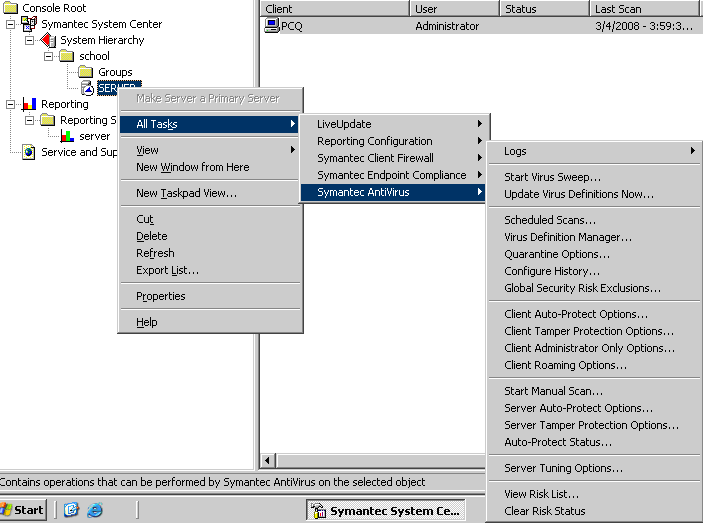
Task: Open the Logs submenu
Action: click(594, 151)
